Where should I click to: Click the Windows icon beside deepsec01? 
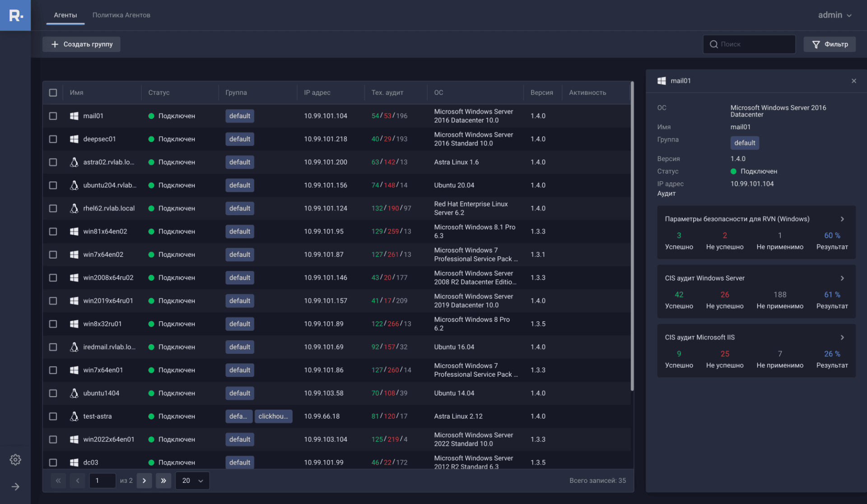click(x=74, y=139)
